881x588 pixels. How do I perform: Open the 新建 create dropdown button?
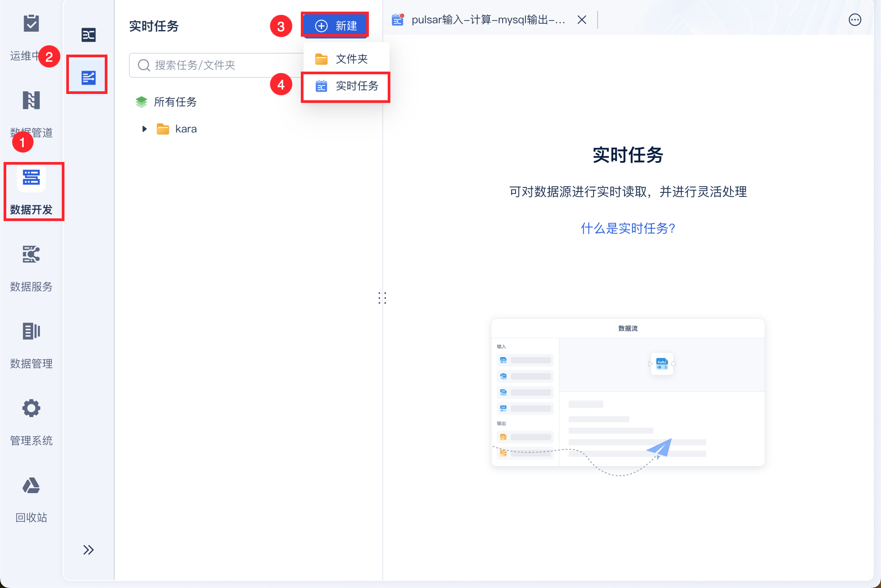[x=335, y=26]
